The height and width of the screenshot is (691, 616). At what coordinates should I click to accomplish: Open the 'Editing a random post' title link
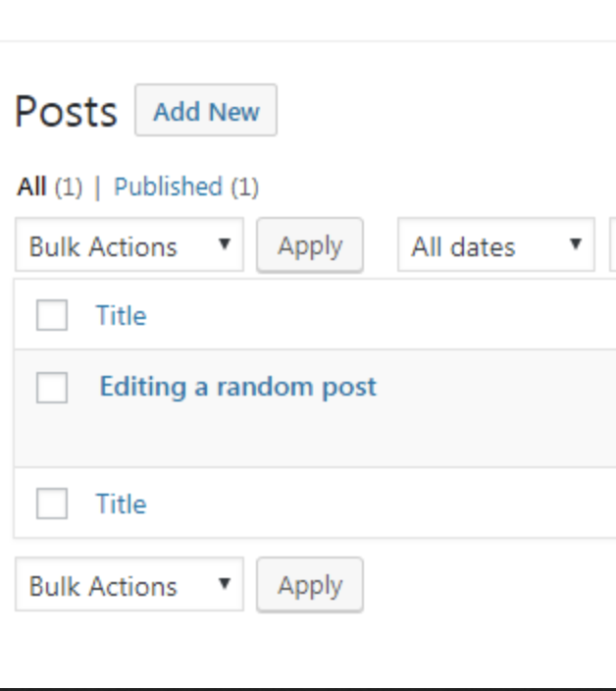[237, 387]
